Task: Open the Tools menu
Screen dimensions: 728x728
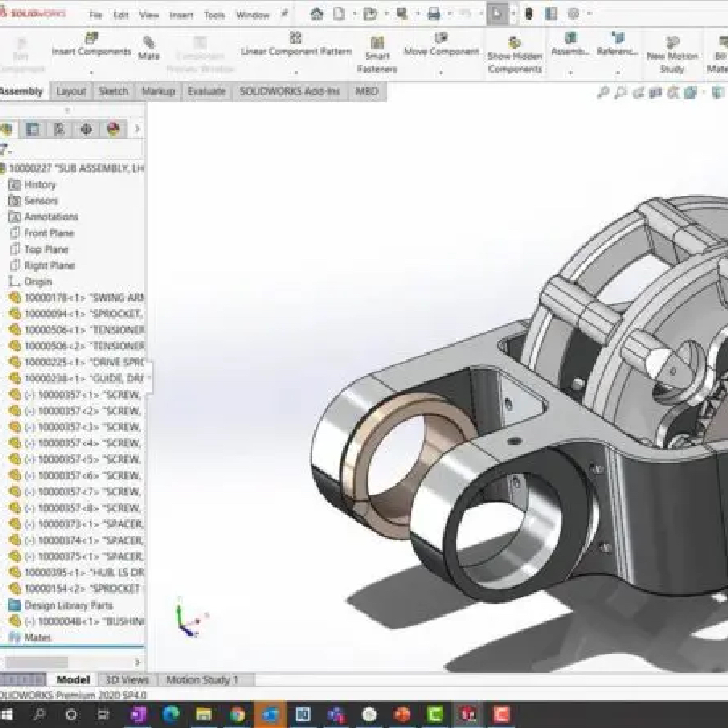Action: click(213, 13)
